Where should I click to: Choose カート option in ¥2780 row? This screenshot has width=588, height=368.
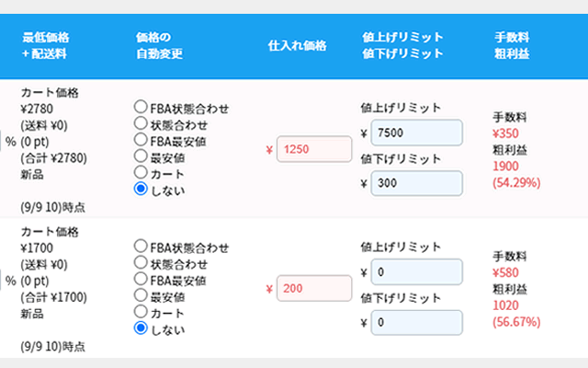141,171
